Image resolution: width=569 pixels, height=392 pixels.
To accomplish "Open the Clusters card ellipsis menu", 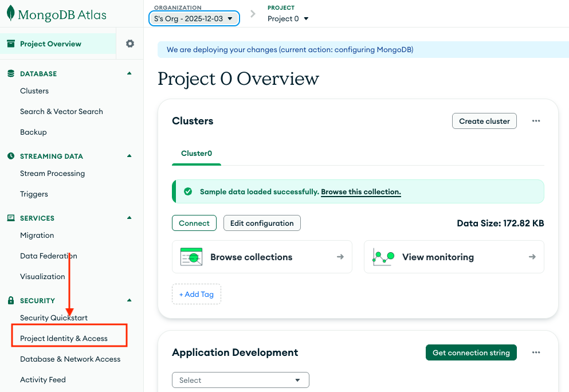I will tap(536, 121).
